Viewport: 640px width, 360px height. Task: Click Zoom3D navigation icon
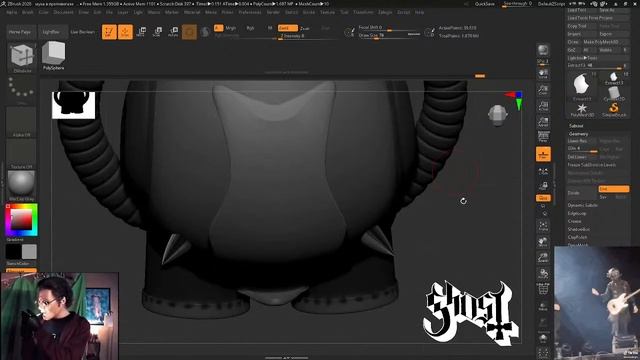(543, 258)
